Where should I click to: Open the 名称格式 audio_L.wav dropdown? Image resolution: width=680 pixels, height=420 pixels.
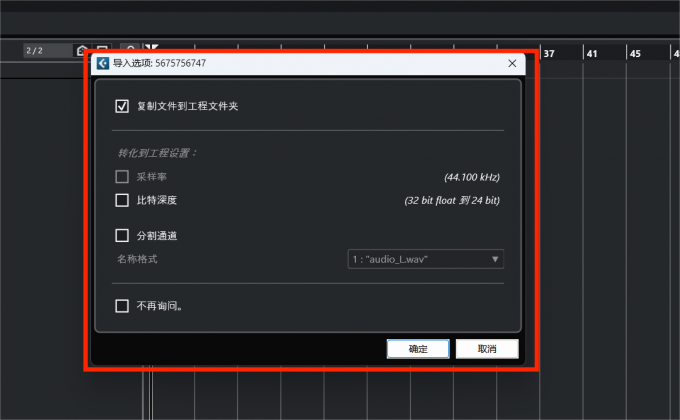tap(425, 259)
